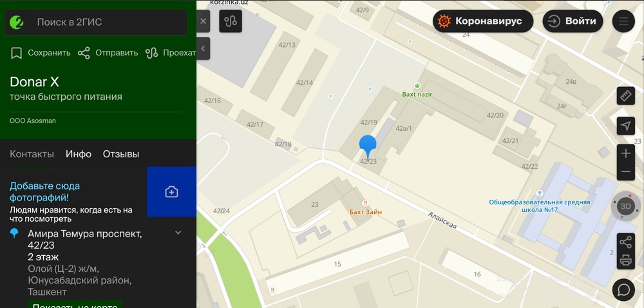Add a photo via camera plus icon
The width and height of the screenshot is (644, 308).
171,192
